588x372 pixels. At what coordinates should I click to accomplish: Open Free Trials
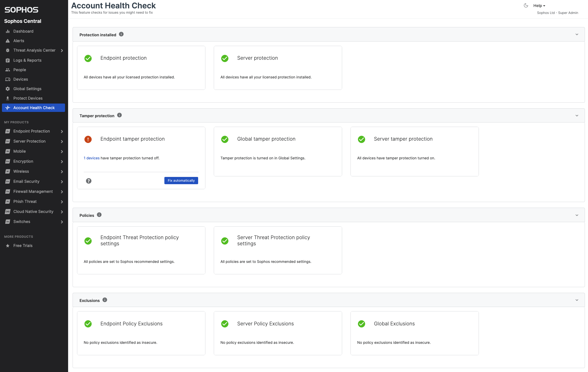tap(23, 246)
